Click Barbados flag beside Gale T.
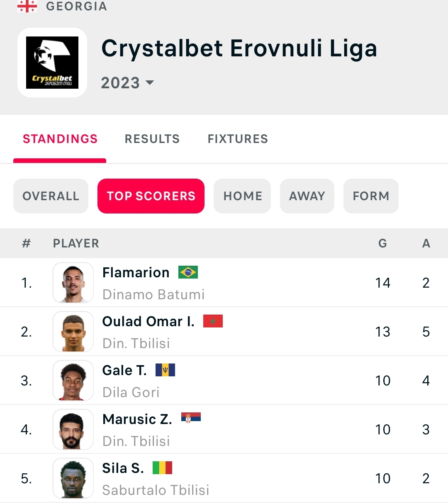Image resolution: width=448 pixels, height=504 pixels. point(165,370)
